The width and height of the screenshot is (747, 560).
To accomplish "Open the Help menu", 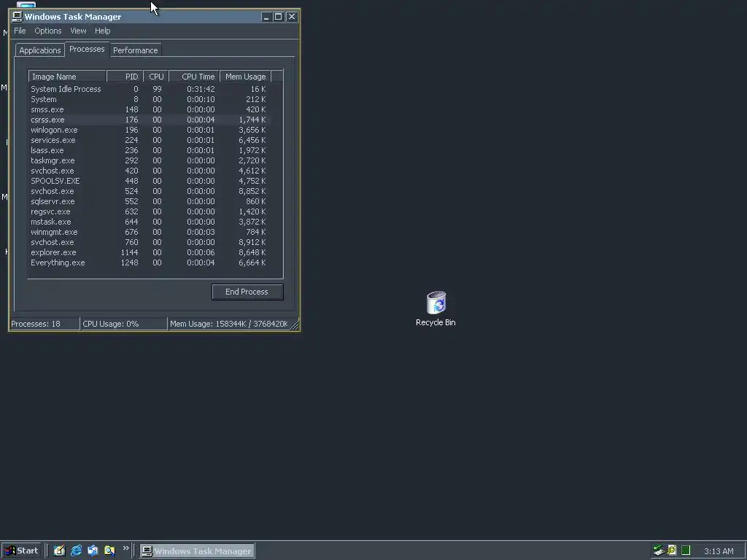I will click(x=102, y=31).
